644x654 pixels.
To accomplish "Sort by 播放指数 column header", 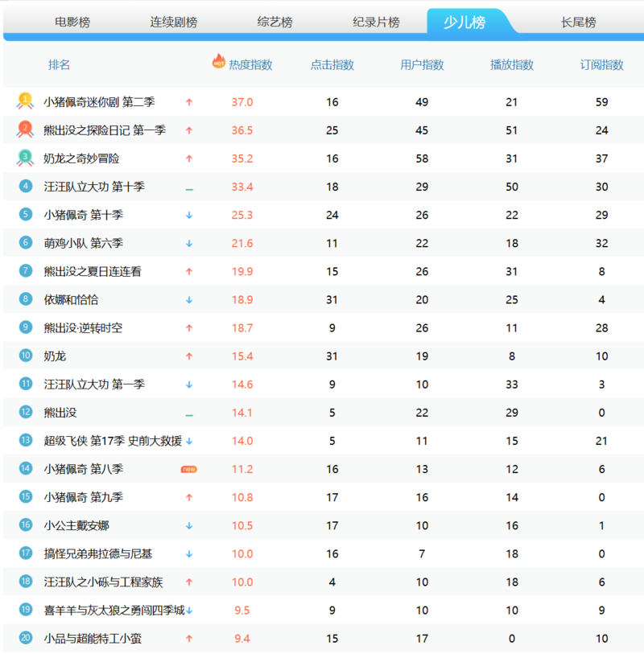I will point(512,64).
